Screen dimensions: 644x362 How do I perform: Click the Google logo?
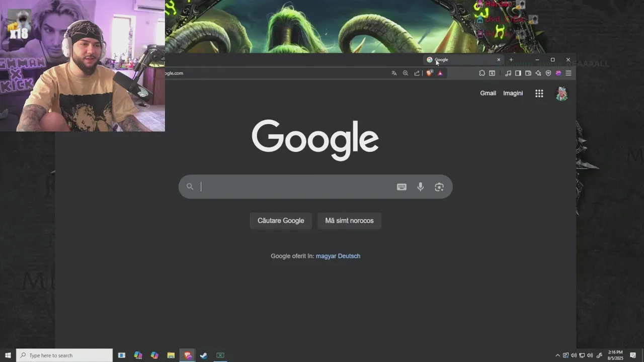(x=315, y=140)
